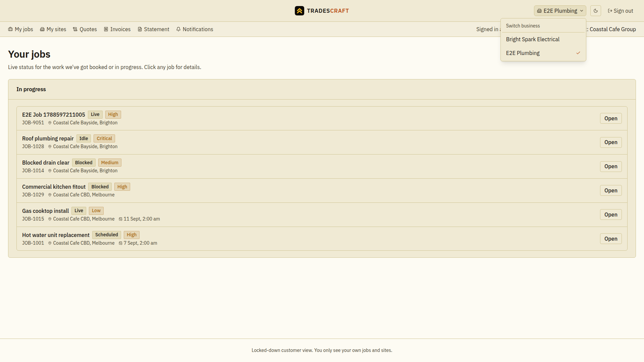Open the Notifications tab

[195, 29]
